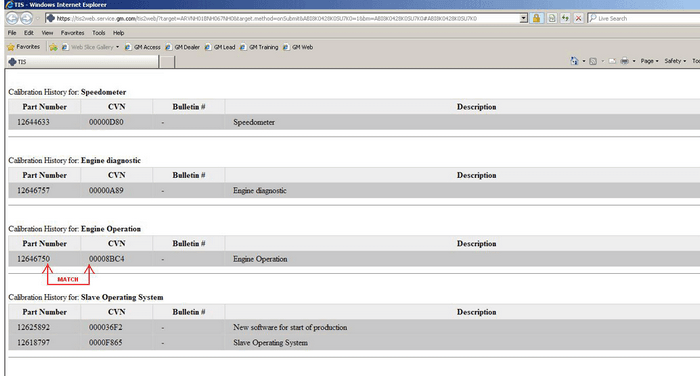Open the GM Training favorites link

pyautogui.click(x=259, y=47)
